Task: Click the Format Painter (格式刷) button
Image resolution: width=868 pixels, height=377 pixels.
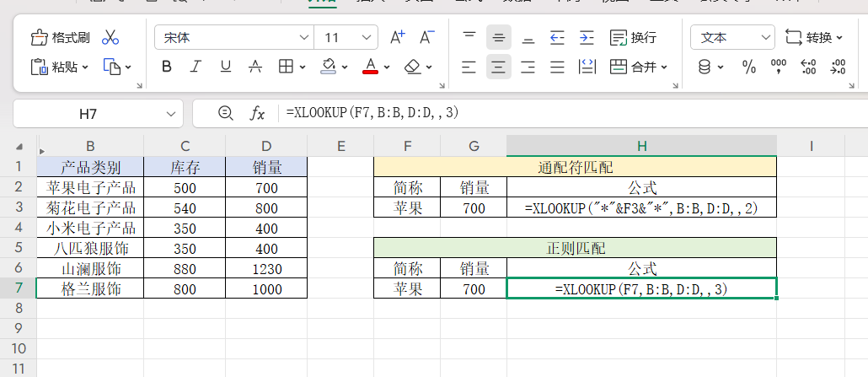Action: point(60,38)
